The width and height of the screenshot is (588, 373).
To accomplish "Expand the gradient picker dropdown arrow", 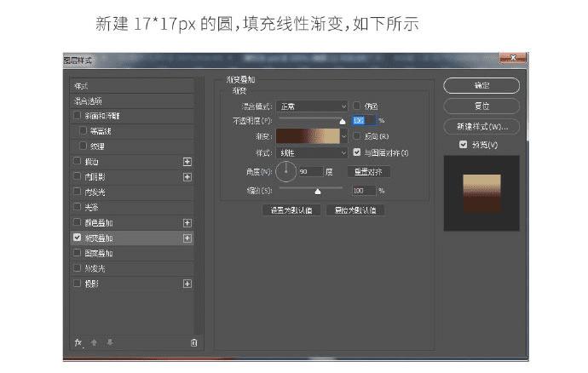I will [344, 136].
